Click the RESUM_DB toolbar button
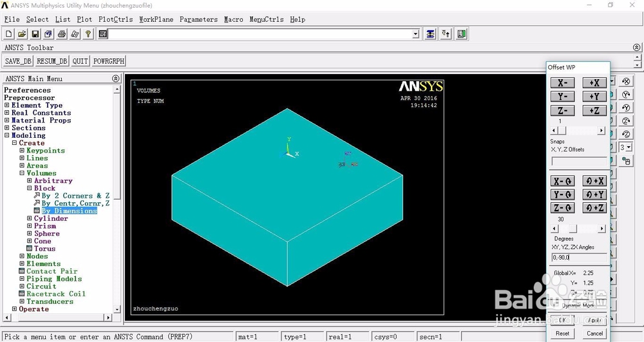Screen dimensions: 644x342 pyautogui.click(x=52, y=61)
